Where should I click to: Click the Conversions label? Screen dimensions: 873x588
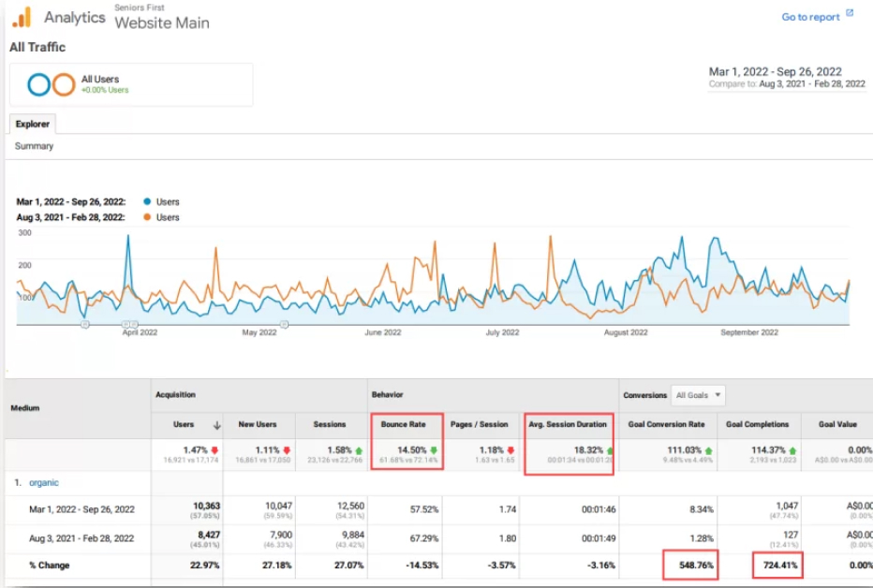[x=644, y=395]
